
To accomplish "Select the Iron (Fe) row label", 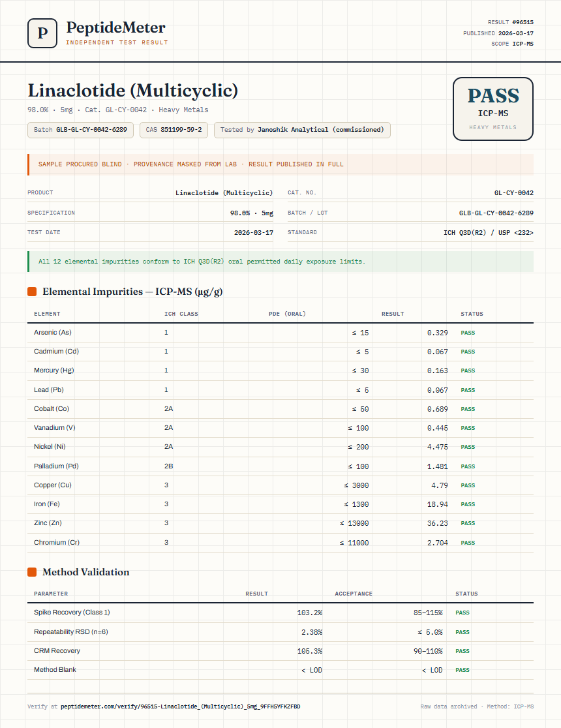I will (47, 504).
